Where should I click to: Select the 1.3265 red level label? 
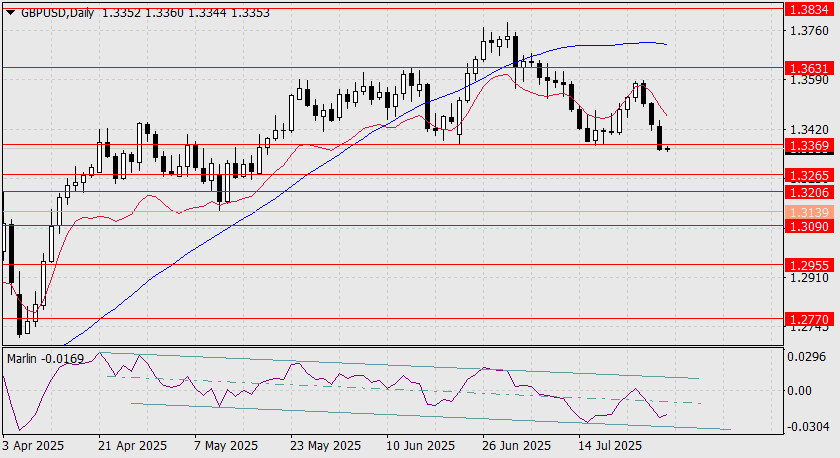809,176
